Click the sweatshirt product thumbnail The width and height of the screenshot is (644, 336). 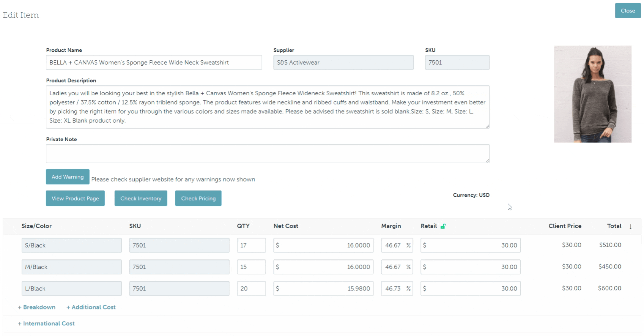tap(592, 94)
